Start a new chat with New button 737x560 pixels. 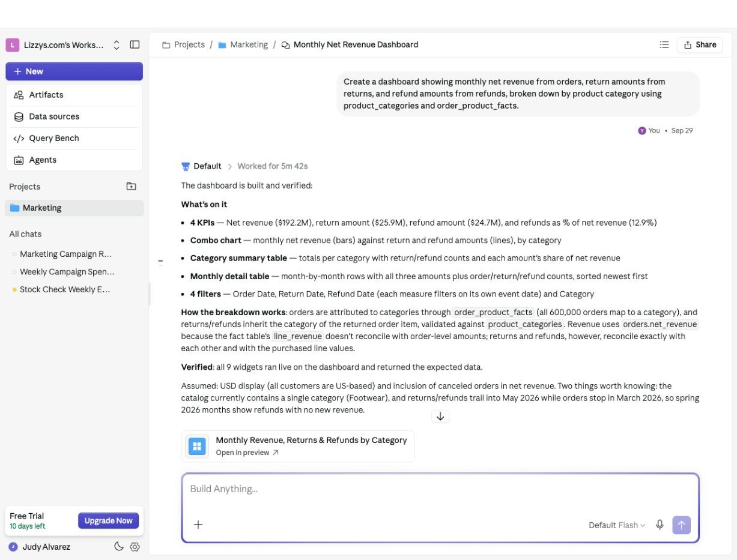[74, 71]
